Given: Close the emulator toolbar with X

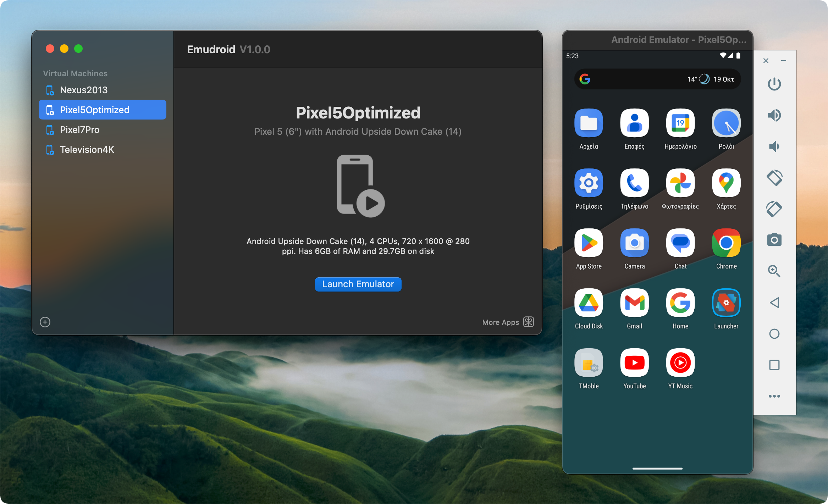Looking at the screenshot, I should (766, 61).
